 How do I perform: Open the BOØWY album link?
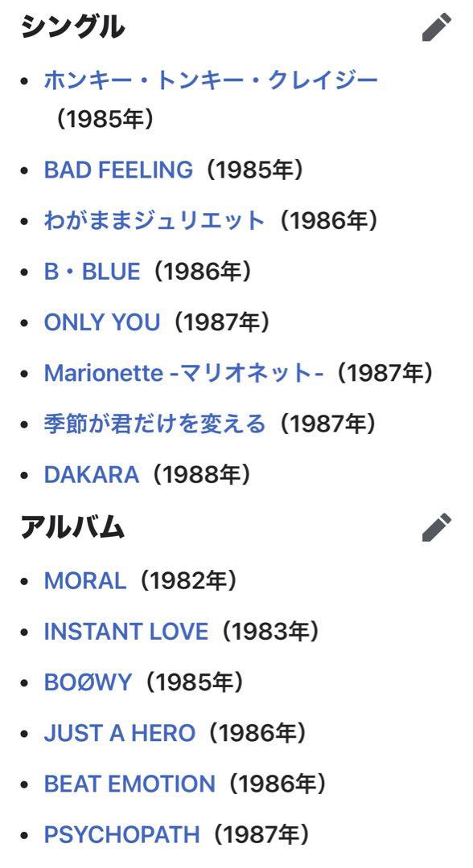click(x=88, y=682)
